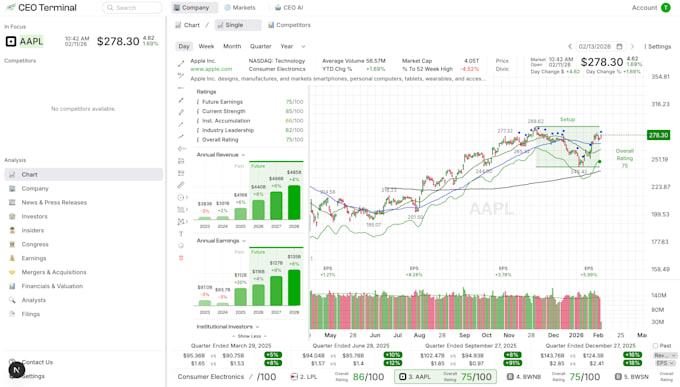Viewport: 680px width, 387px height.
Task: Click the green account avatar icon
Action: tap(666, 7)
